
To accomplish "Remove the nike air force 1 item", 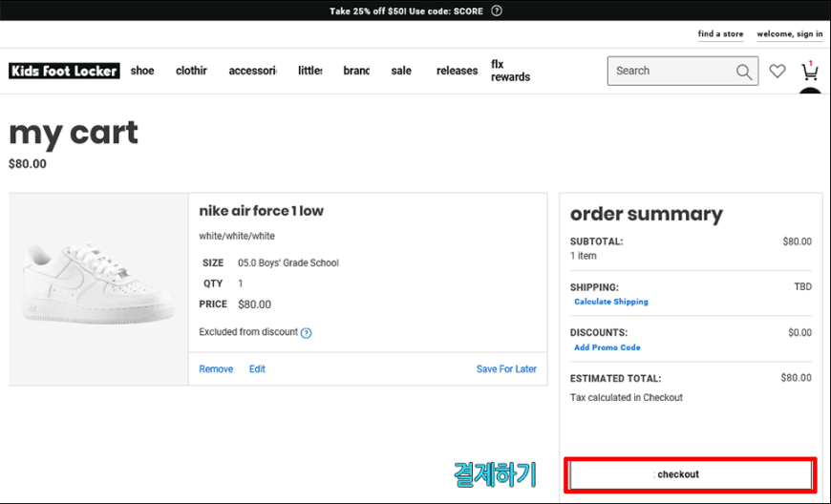I will 216,369.
